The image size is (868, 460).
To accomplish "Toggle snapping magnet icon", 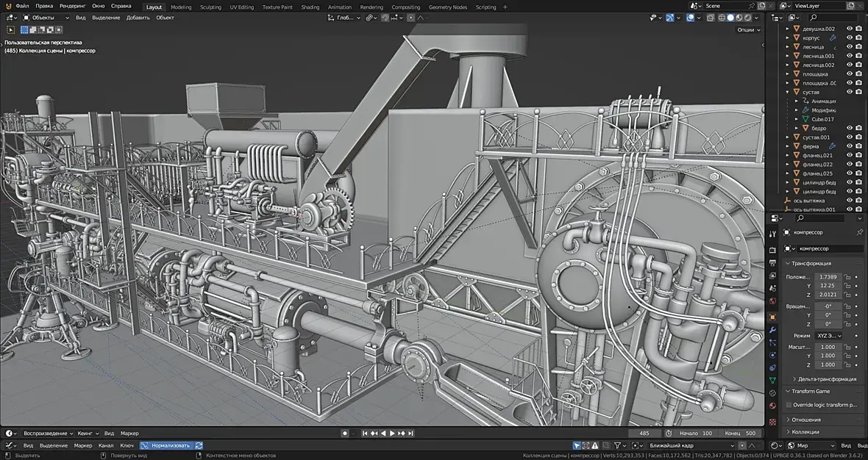I will tap(385, 18).
